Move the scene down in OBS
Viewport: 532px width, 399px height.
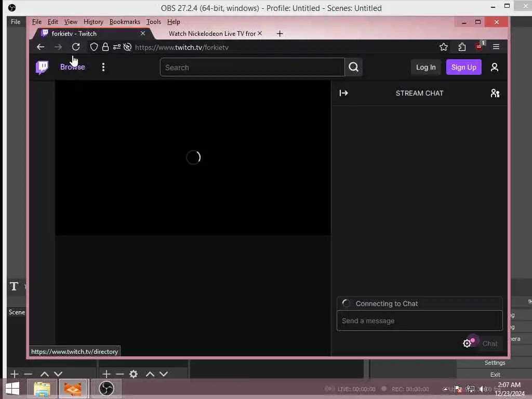58,374
